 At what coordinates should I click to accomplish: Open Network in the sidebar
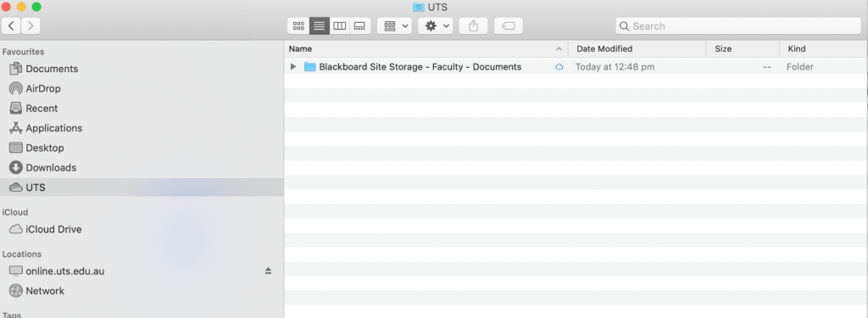(142, 291)
